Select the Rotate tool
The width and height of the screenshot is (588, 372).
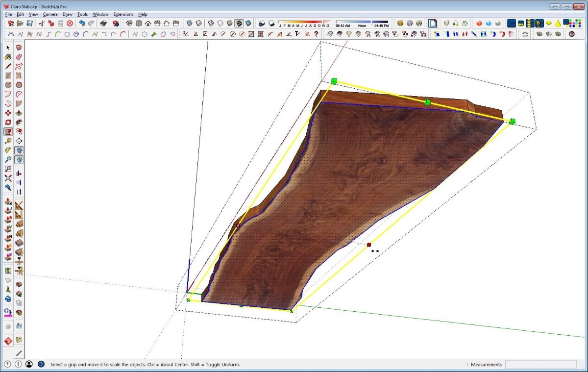click(8, 123)
